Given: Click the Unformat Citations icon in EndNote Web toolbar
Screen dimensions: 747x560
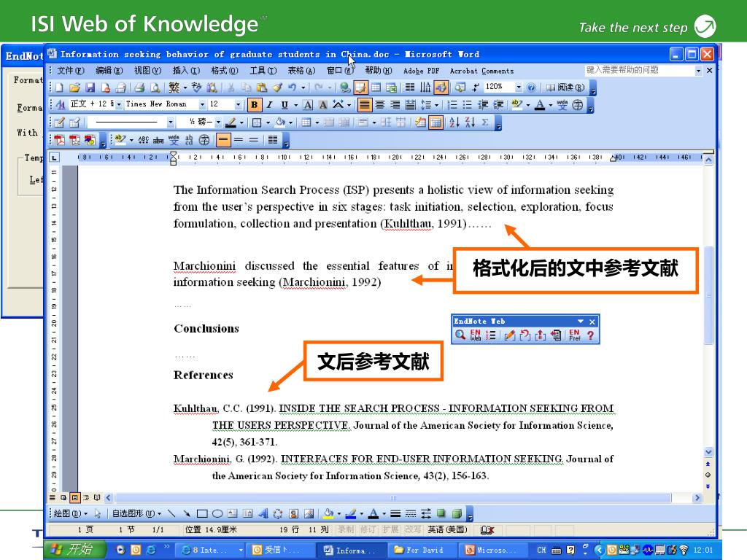Looking at the screenshot, I should click(x=525, y=335).
